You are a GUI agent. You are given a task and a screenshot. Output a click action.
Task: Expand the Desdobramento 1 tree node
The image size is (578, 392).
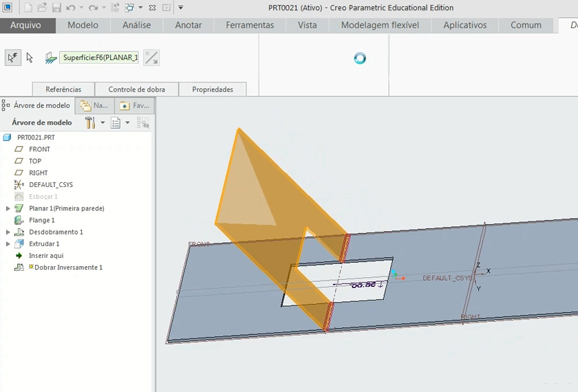click(8, 232)
